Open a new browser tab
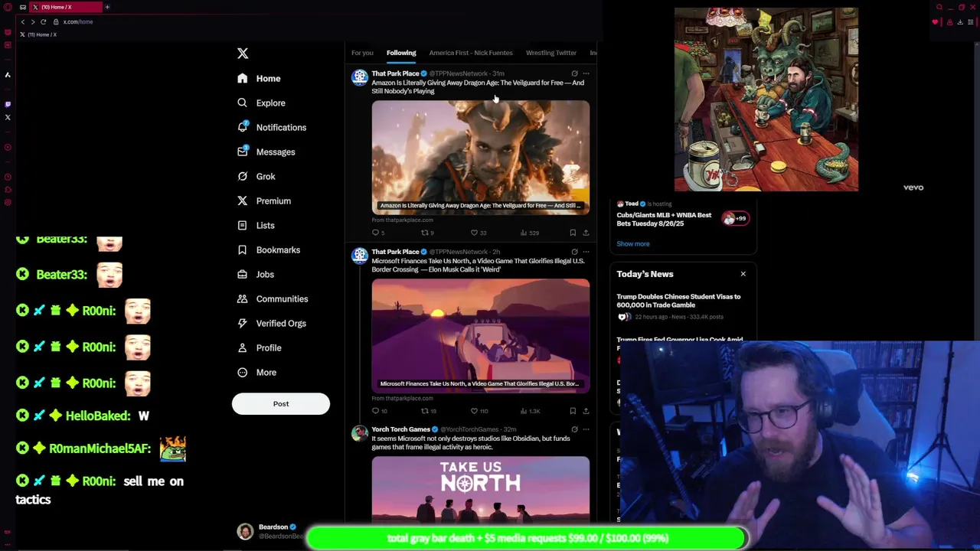This screenshot has height=551, width=980. click(x=107, y=7)
